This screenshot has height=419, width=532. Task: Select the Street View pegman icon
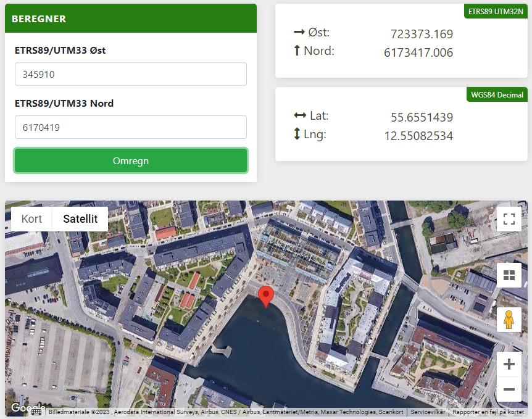(509, 320)
